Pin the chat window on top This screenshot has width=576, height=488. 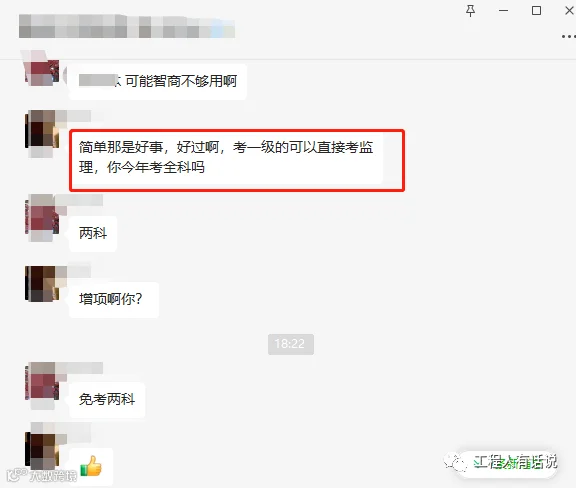click(470, 11)
